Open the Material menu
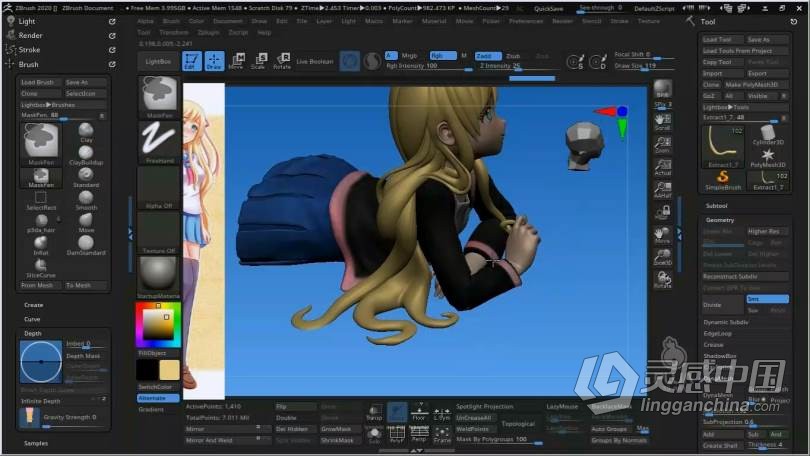Viewport: 810px width, 456px height. 434,21
